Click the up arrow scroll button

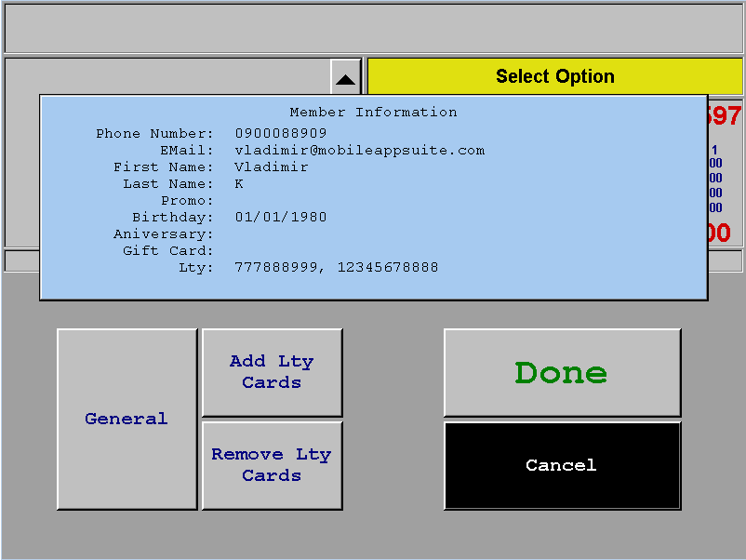(x=345, y=79)
